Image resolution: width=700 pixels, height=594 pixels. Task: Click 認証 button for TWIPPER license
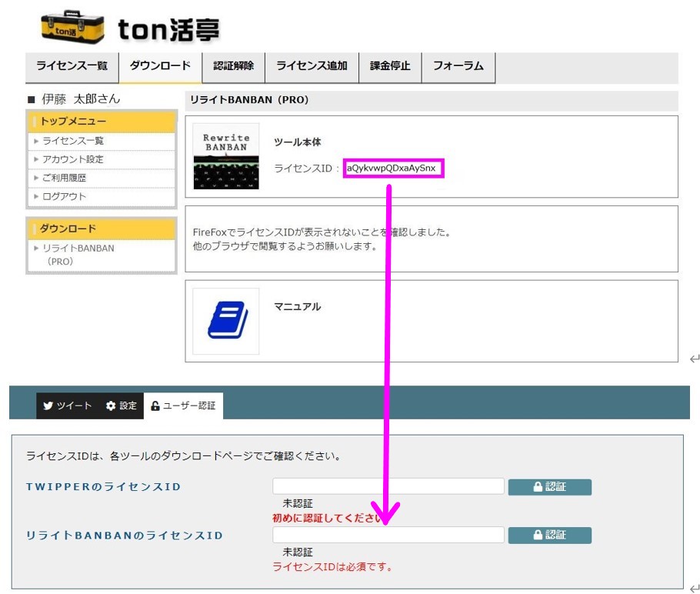[x=549, y=486]
